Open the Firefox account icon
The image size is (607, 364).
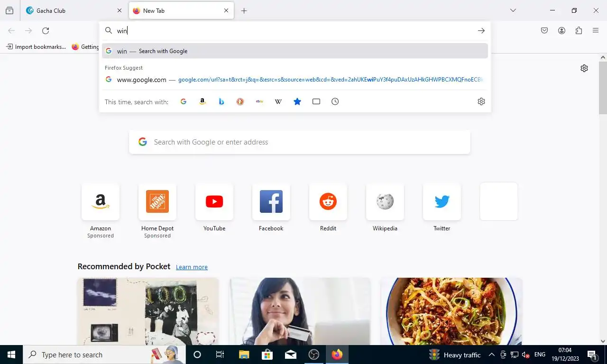561,31
